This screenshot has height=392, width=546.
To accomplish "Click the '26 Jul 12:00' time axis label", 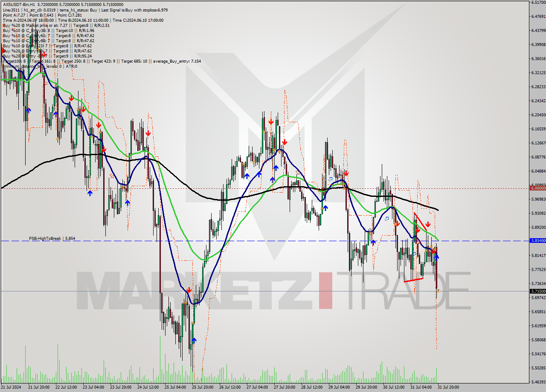I will [230, 387].
